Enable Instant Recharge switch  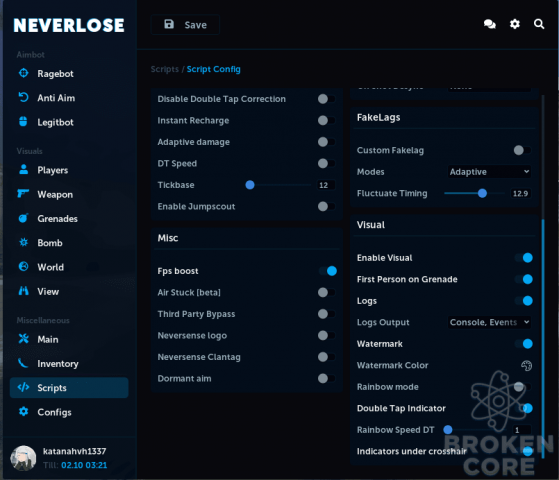(x=326, y=121)
